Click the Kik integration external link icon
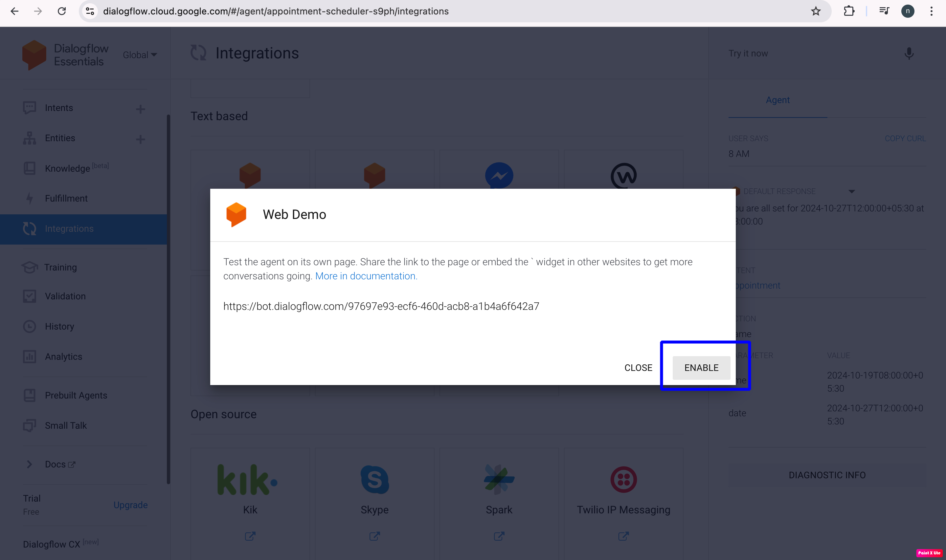946x560 pixels. tap(250, 536)
